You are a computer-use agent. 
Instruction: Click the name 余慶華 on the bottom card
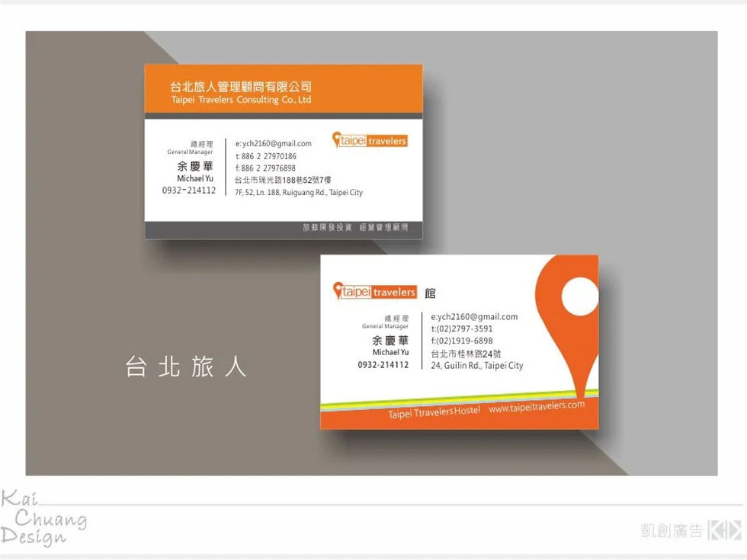(x=390, y=340)
